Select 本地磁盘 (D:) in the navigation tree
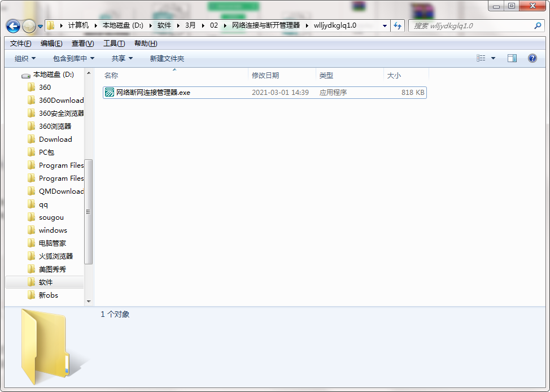The image size is (550, 392). tap(53, 75)
